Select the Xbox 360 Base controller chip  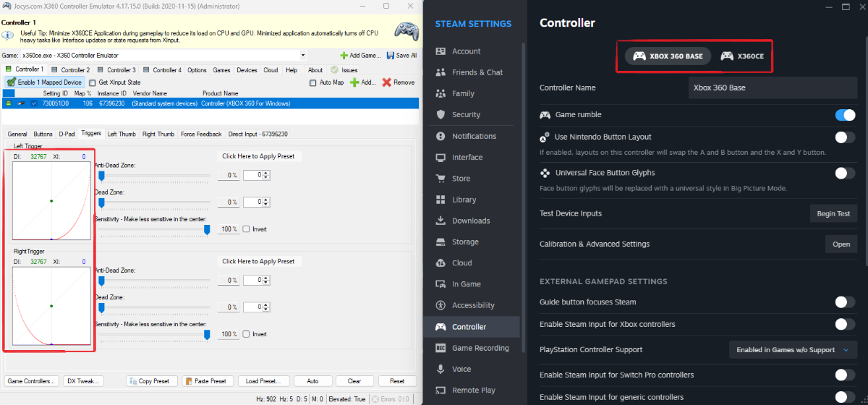(x=668, y=56)
